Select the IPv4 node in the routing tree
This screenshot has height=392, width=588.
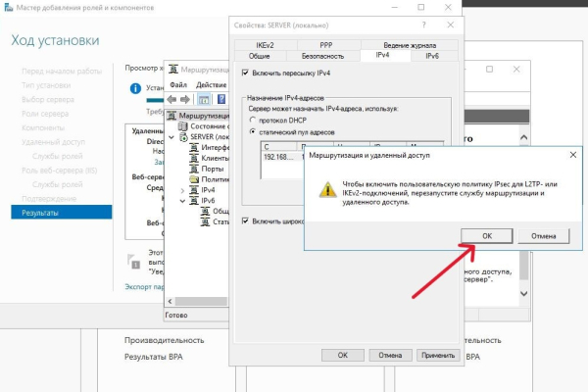[208, 190]
